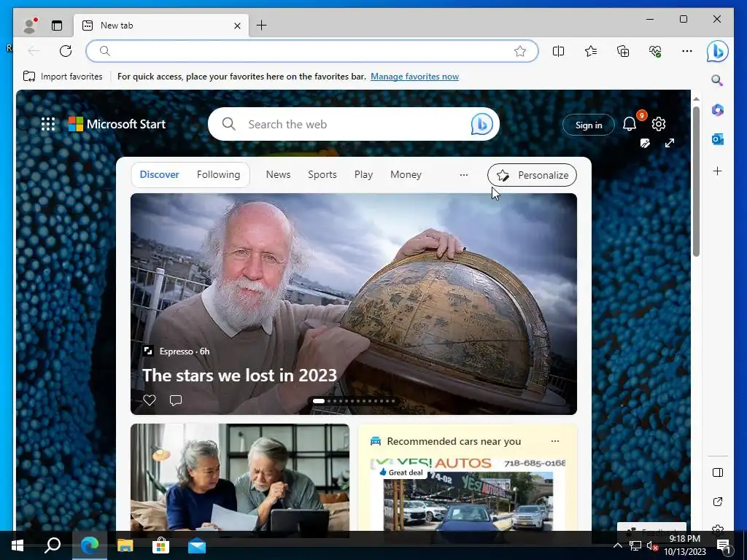Add page to favorites star in address bar

(520, 51)
